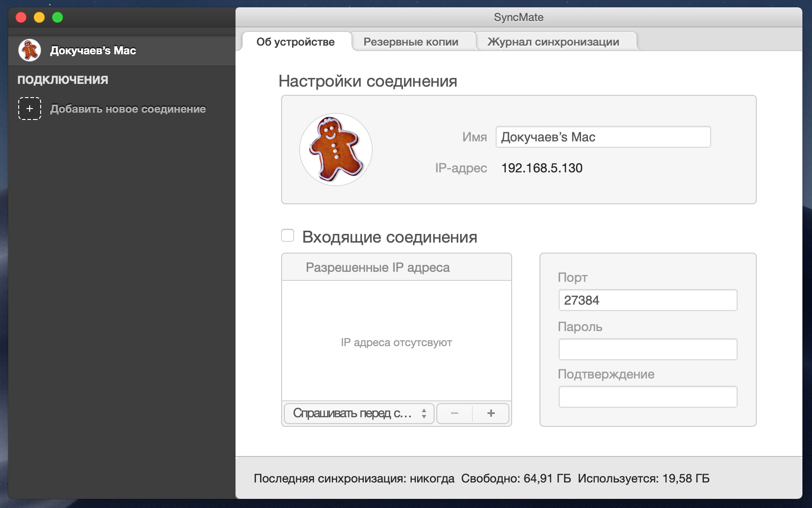Click the plus button to add an IP address
This screenshot has height=508, width=812.
491,413
